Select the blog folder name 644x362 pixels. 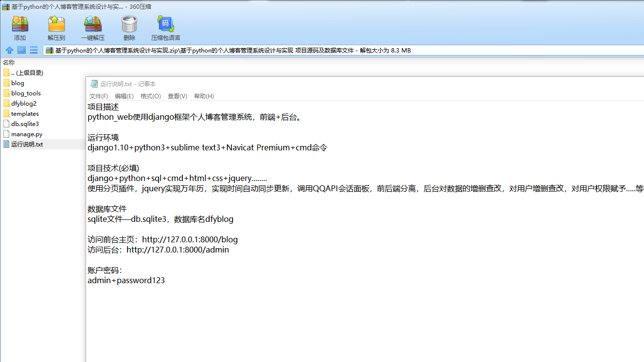(x=18, y=83)
